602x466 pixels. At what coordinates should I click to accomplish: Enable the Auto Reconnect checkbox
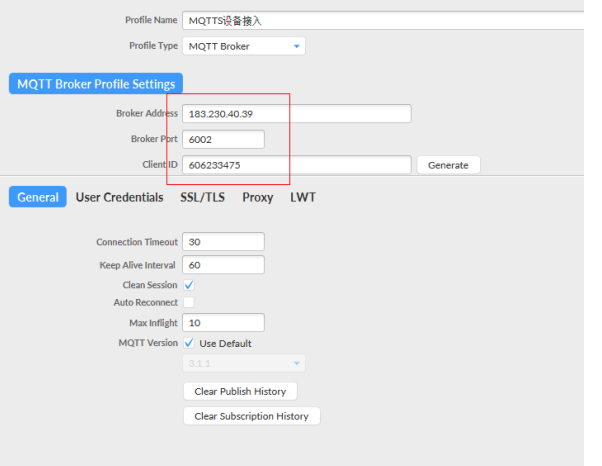189,302
